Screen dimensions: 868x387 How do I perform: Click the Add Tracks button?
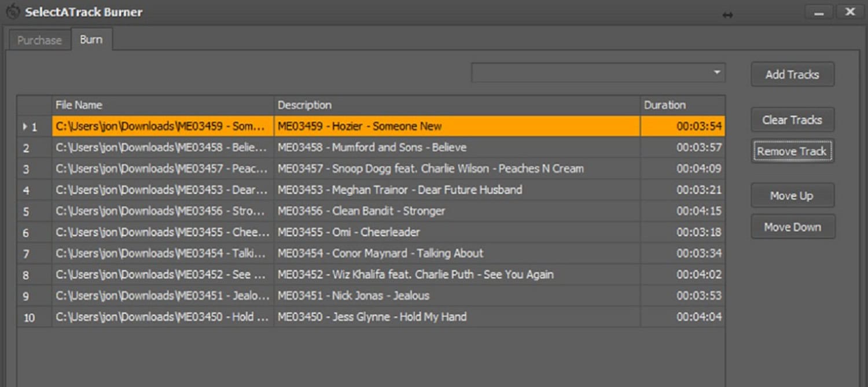tap(792, 74)
